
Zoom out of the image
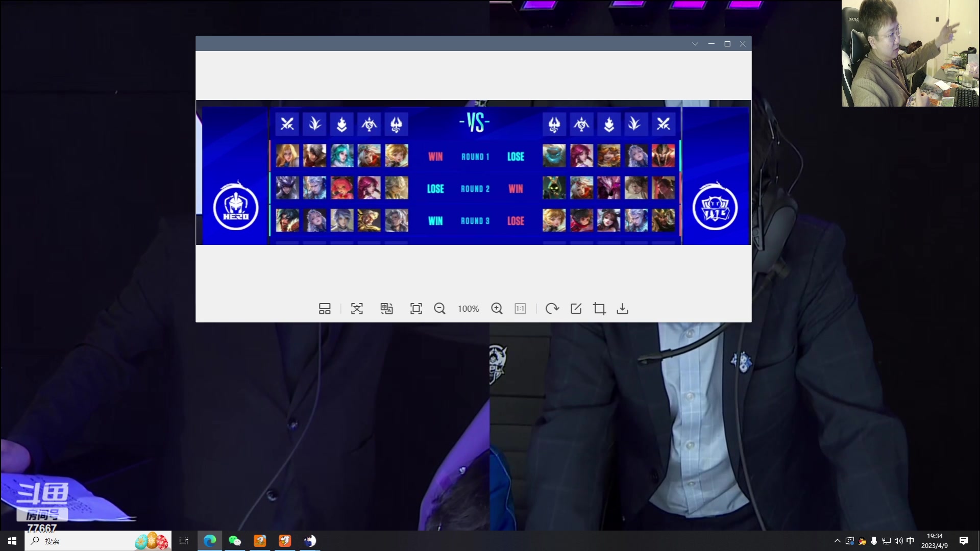click(x=439, y=309)
